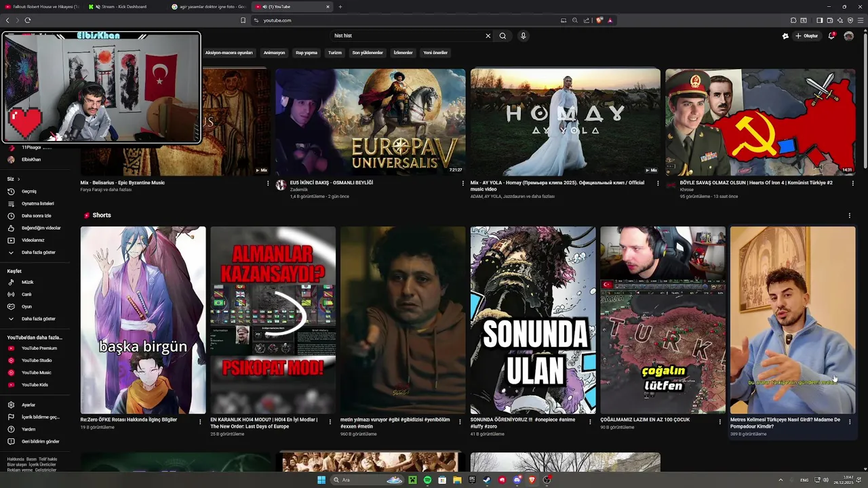This screenshot has height=488, width=868.
Task: Open the Windows Start menu
Action: pos(321,480)
